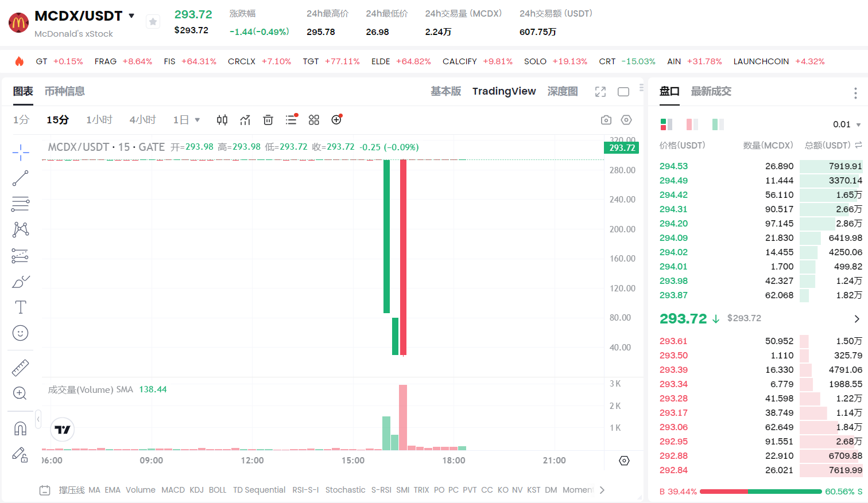Open the 0.01 price precision dropdown
The height and width of the screenshot is (503, 868).
click(847, 124)
